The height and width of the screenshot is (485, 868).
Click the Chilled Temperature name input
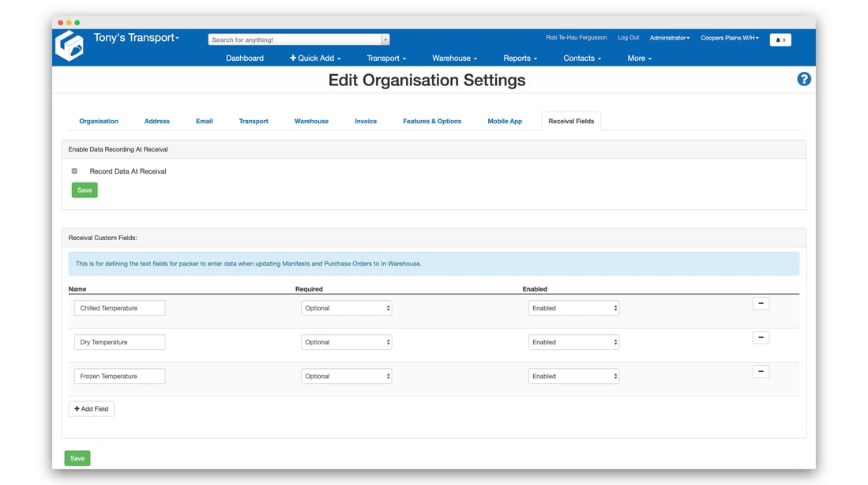tap(119, 308)
